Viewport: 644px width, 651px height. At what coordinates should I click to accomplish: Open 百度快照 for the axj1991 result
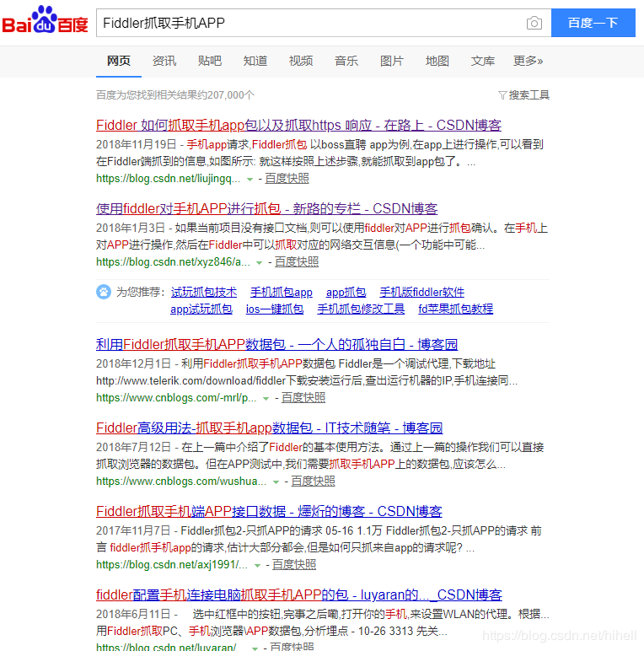(x=294, y=565)
